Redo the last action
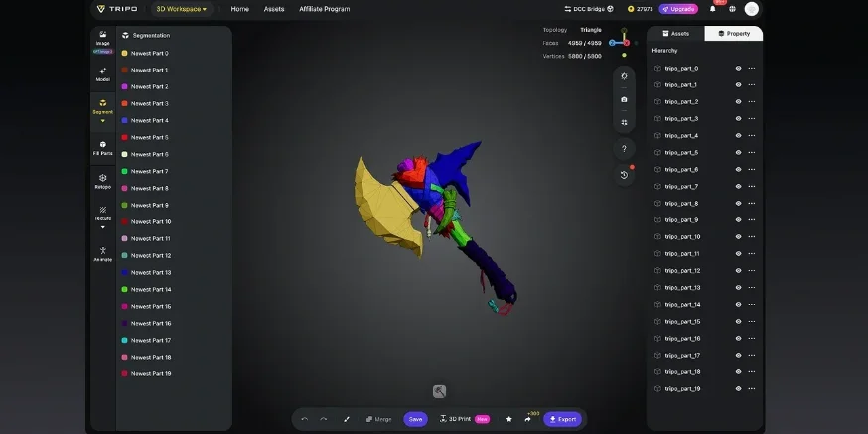This screenshot has width=868, height=434. (x=324, y=419)
